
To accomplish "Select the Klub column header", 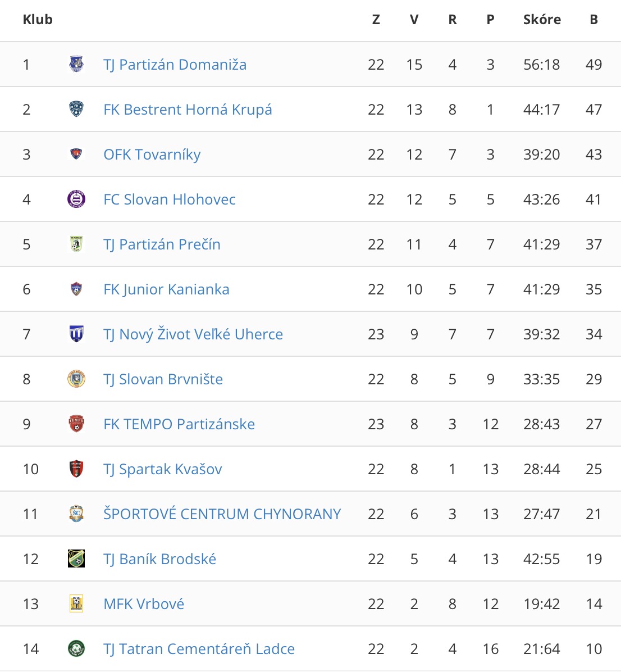I will point(38,20).
